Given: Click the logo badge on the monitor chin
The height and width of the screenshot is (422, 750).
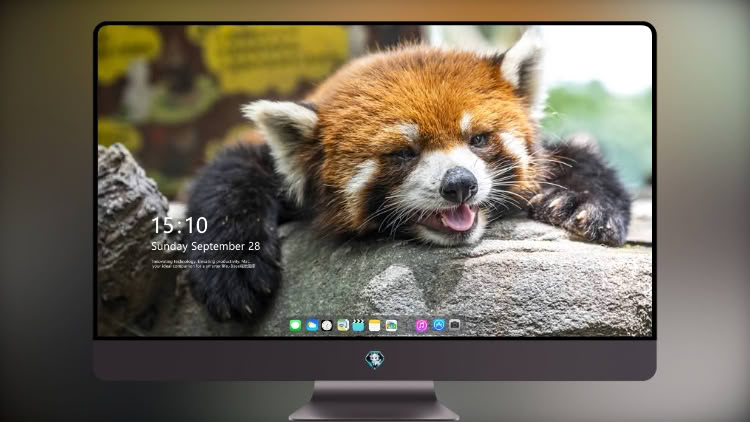Looking at the screenshot, I should (375, 360).
